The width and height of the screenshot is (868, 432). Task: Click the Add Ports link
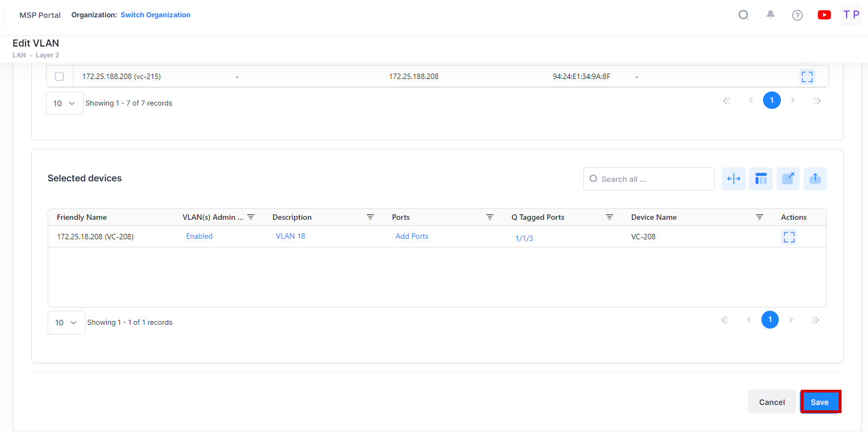coord(412,237)
